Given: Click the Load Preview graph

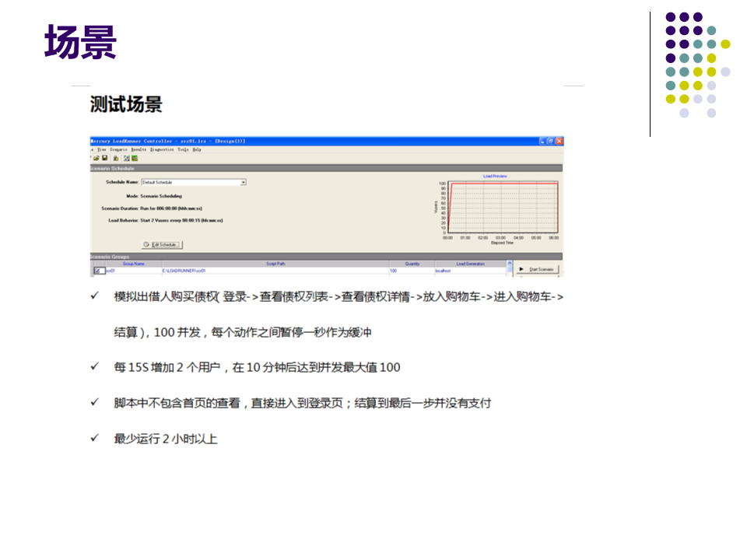Looking at the screenshot, I should (x=503, y=208).
